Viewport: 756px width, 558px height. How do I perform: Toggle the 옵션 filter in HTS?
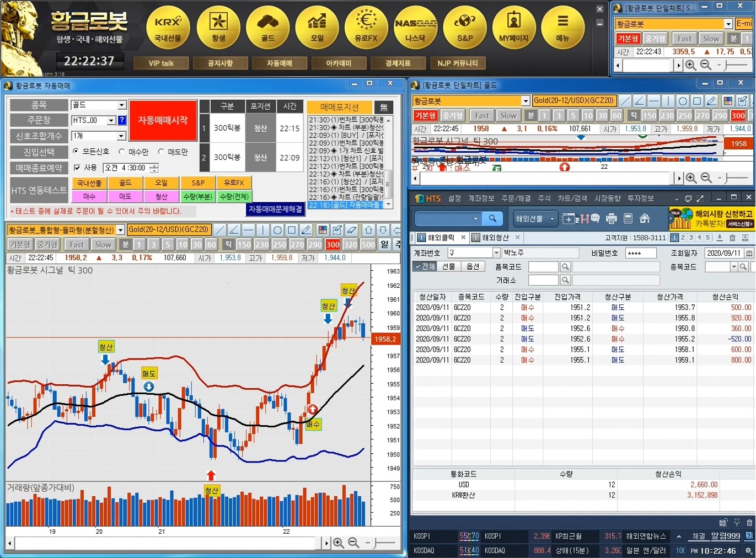point(473,266)
